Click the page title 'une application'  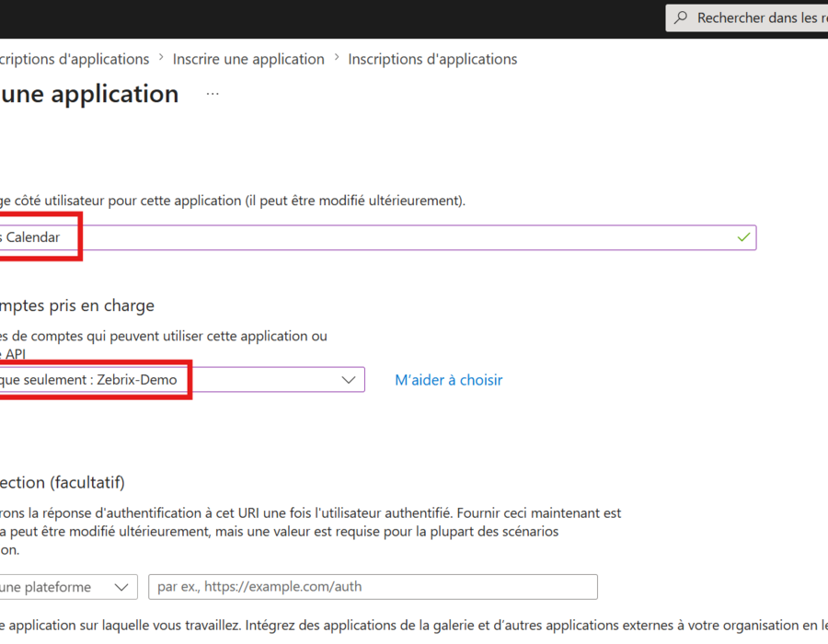point(89,95)
